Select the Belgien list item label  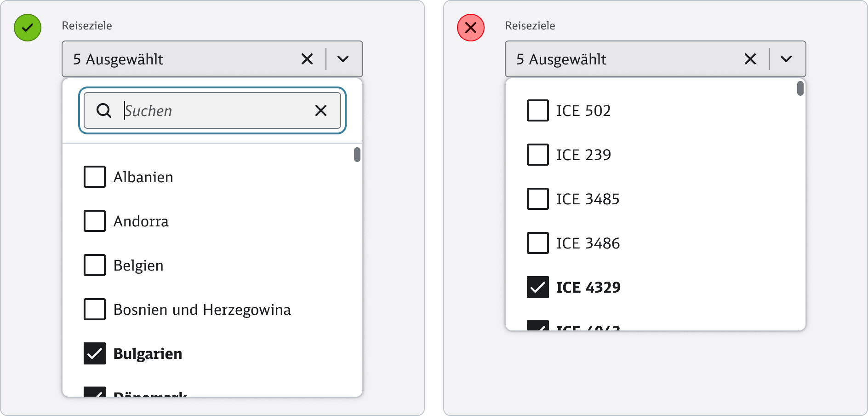click(x=138, y=266)
